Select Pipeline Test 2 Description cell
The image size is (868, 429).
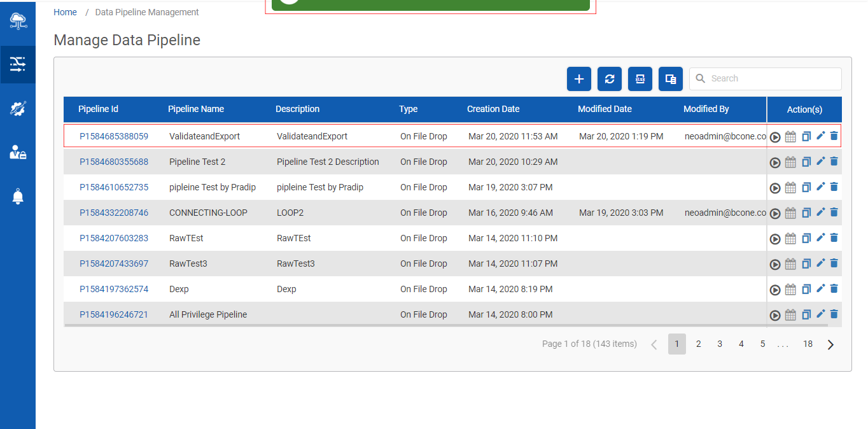pyautogui.click(x=328, y=162)
